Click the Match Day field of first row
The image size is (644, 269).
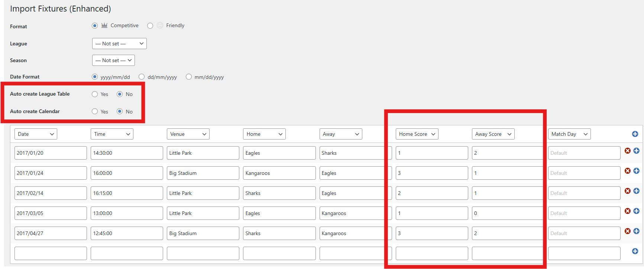click(x=584, y=153)
